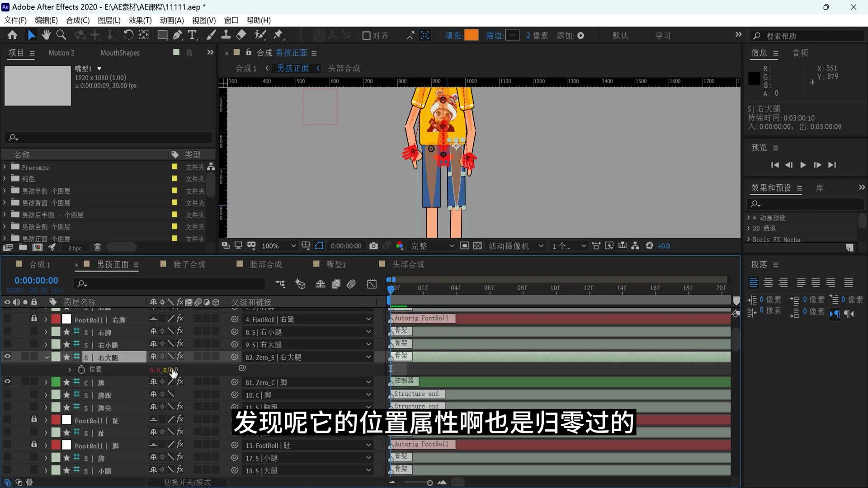Viewport: 868px width, 488px height.
Task: Toggle frame blending switch in timeline
Action: [x=336, y=284]
